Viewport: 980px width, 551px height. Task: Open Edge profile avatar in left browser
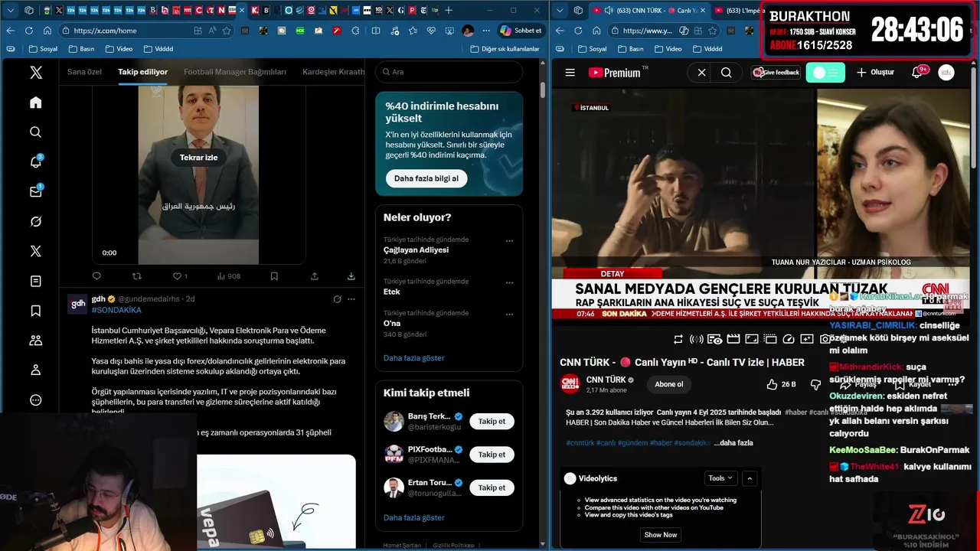point(468,31)
